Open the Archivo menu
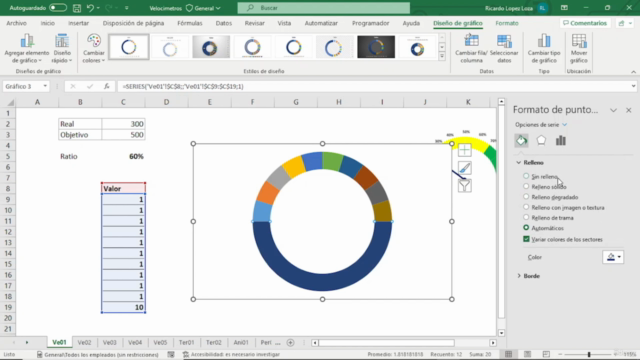 coord(16,23)
